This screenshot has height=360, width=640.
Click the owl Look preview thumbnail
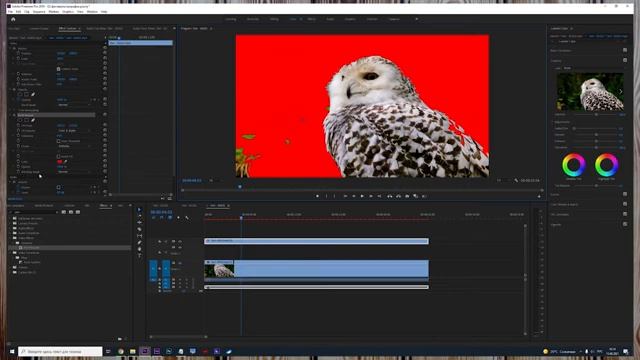click(590, 92)
